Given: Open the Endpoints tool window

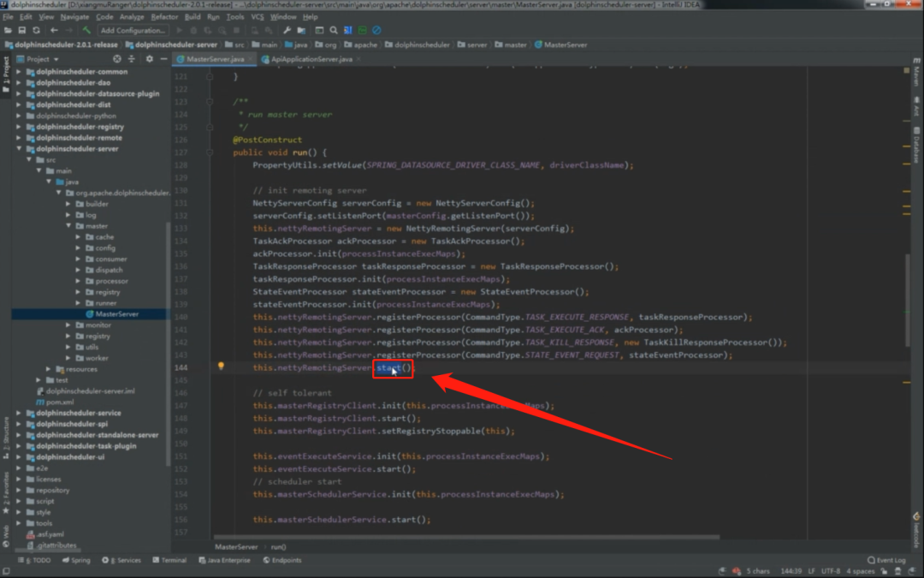Looking at the screenshot, I should pos(282,560).
